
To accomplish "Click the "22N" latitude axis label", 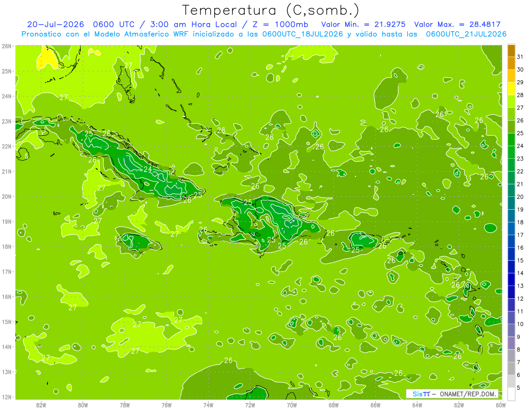I will click(6, 146).
